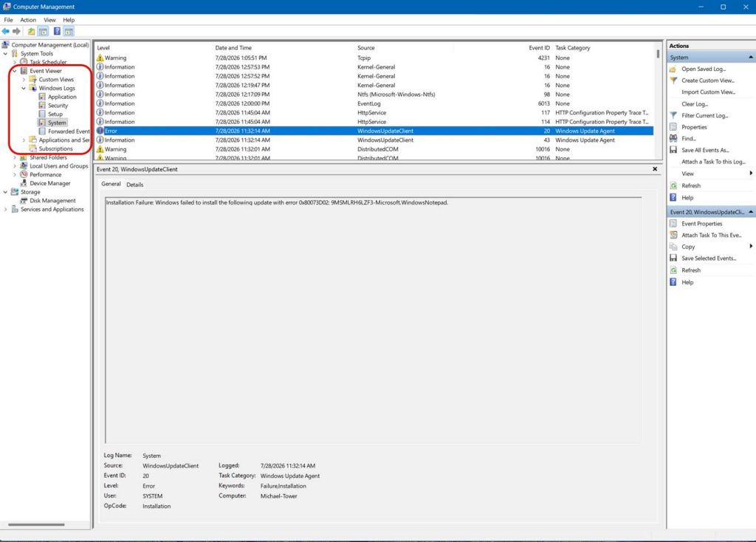Click the Save All Events As disk icon
Image resolution: width=756 pixels, height=542 pixels.
pyautogui.click(x=673, y=150)
